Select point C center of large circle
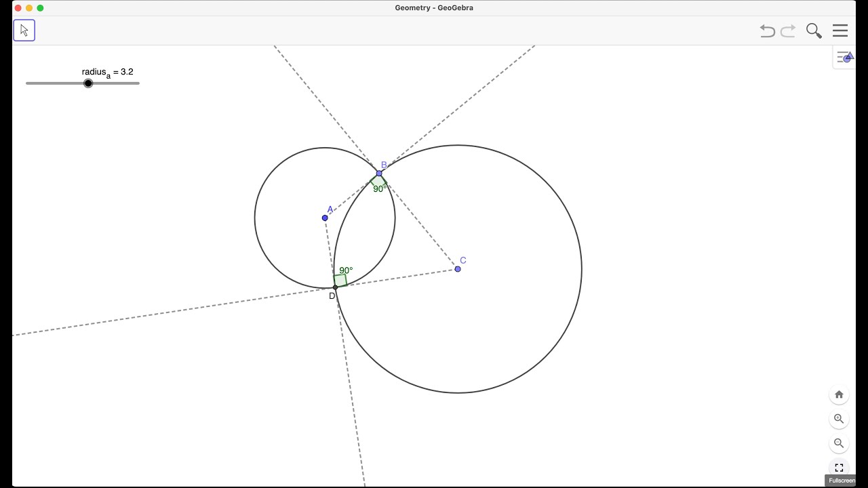The height and width of the screenshot is (488, 868). (x=458, y=269)
